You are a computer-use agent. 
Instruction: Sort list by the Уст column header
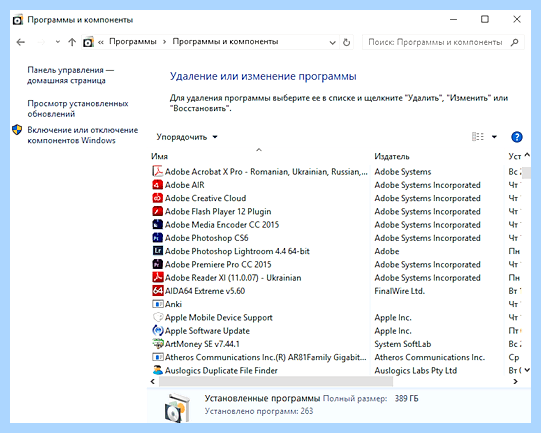click(x=514, y=157)
